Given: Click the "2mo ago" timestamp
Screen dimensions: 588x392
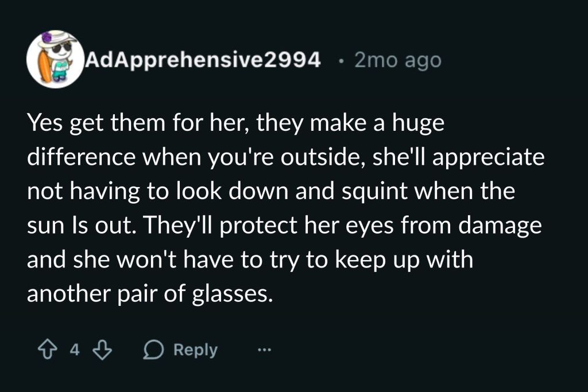Looking at the screenshot, I should (397, 60).
